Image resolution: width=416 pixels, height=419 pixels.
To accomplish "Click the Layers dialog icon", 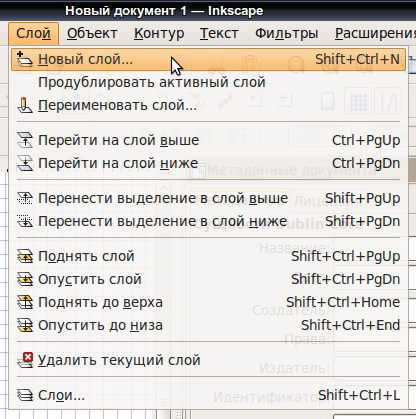I will tap(25, 395).
